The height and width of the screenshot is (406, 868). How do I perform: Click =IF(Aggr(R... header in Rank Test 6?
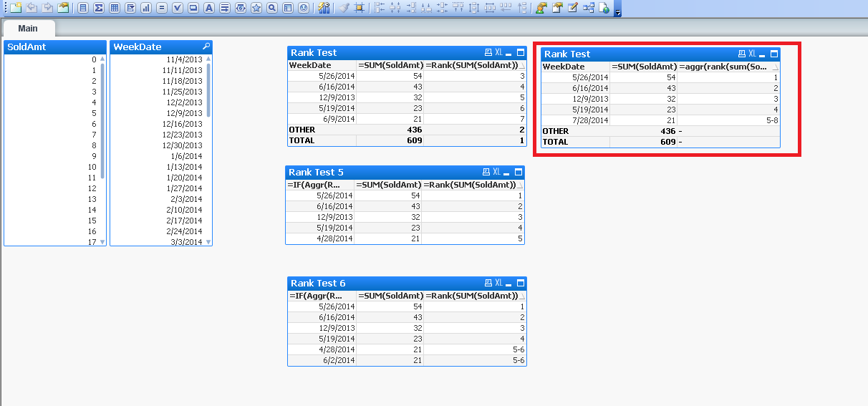[322, 296]
